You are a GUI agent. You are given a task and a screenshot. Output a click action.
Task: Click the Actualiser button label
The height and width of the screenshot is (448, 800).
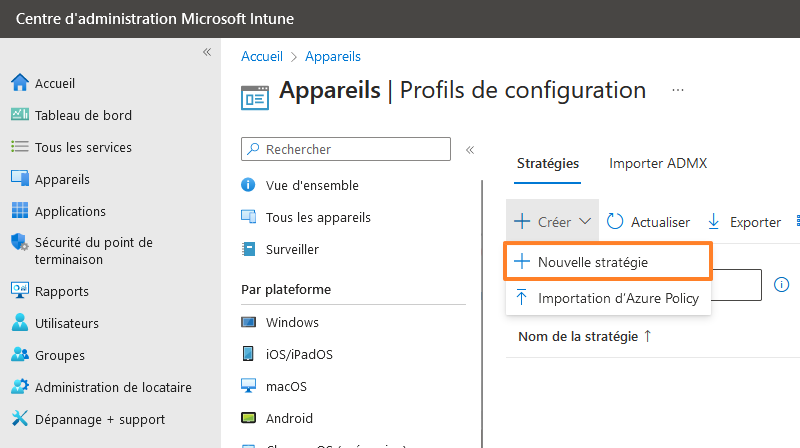[660, 222]
